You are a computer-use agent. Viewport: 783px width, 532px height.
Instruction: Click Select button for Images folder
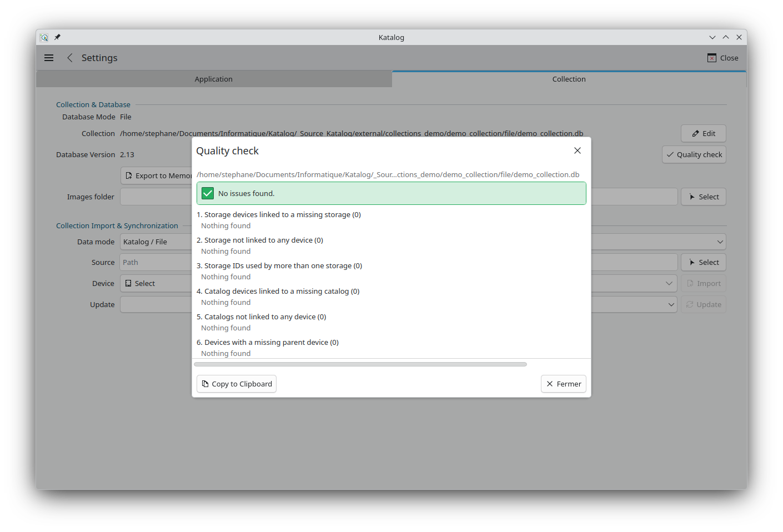click(x=704, y=197)
